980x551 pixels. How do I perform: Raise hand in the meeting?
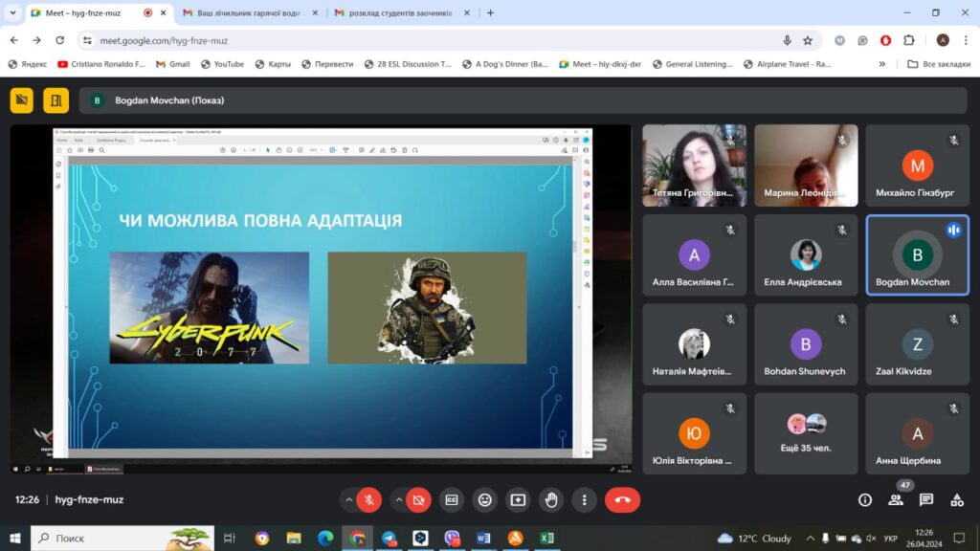click(551, 499)
